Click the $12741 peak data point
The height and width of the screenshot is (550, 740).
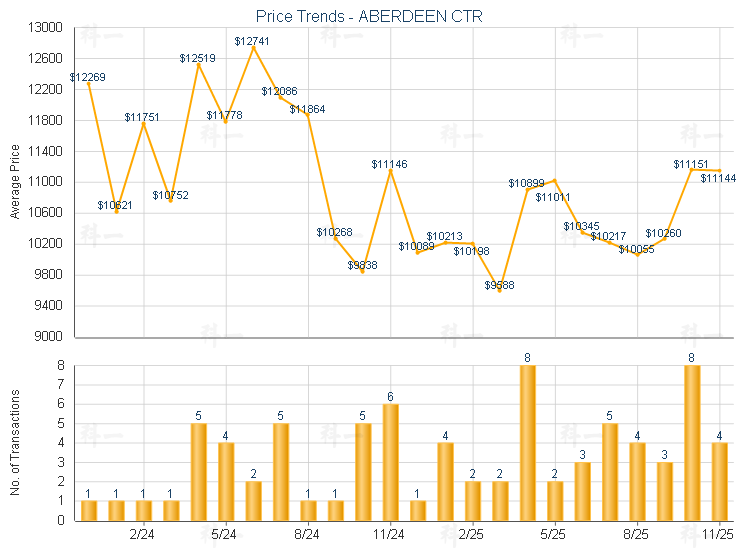[253, 47]
